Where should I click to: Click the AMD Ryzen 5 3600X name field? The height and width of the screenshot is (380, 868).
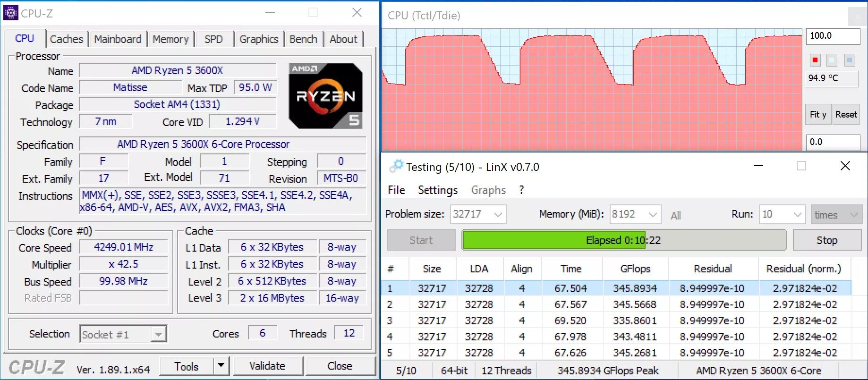click(178, 70)
